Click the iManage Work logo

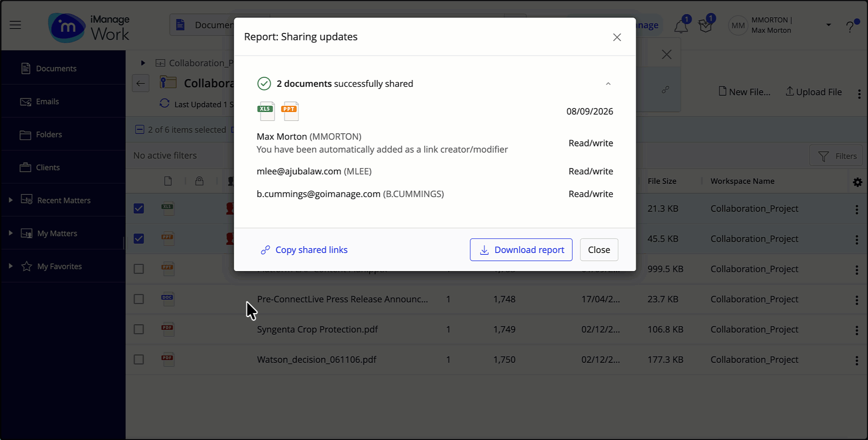pos(89,27)
